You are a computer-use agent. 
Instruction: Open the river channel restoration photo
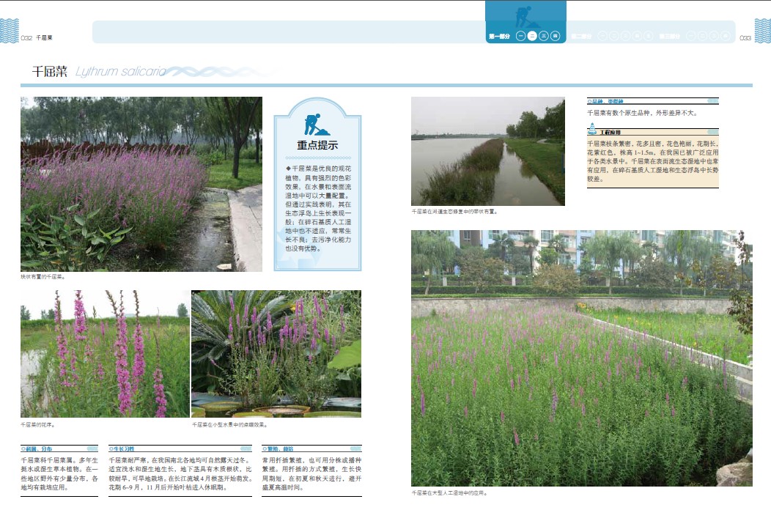(487, 151)
